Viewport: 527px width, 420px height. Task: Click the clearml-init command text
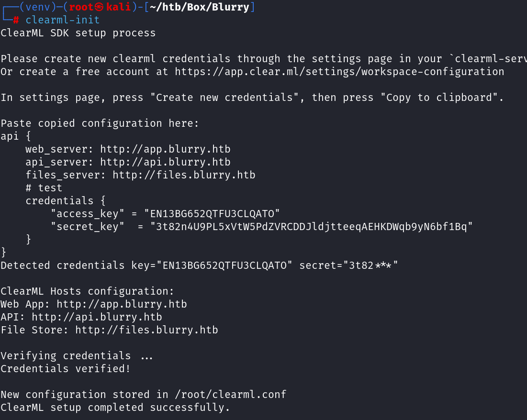pos(62,20)
